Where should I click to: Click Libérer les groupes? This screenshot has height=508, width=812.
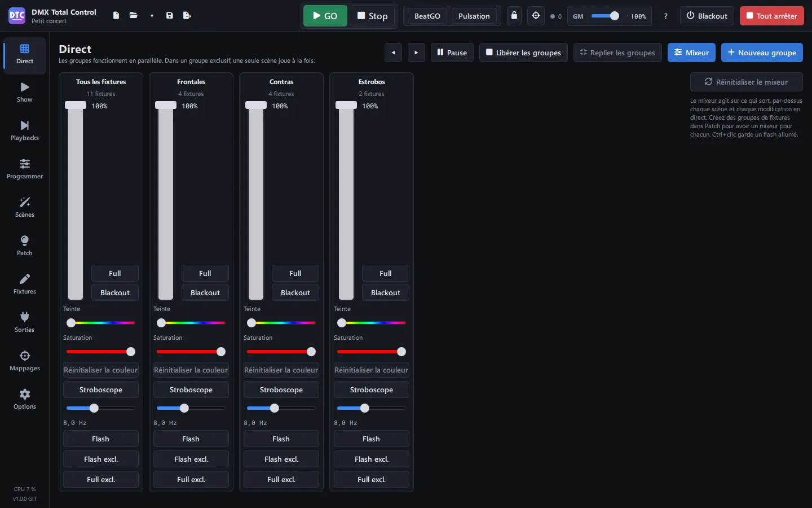click(x=523, y=52)
